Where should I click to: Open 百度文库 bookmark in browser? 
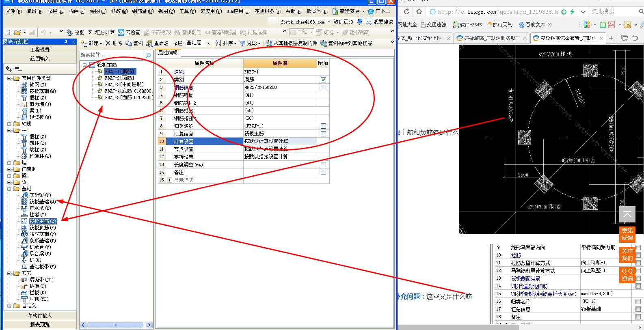(532, 25)
